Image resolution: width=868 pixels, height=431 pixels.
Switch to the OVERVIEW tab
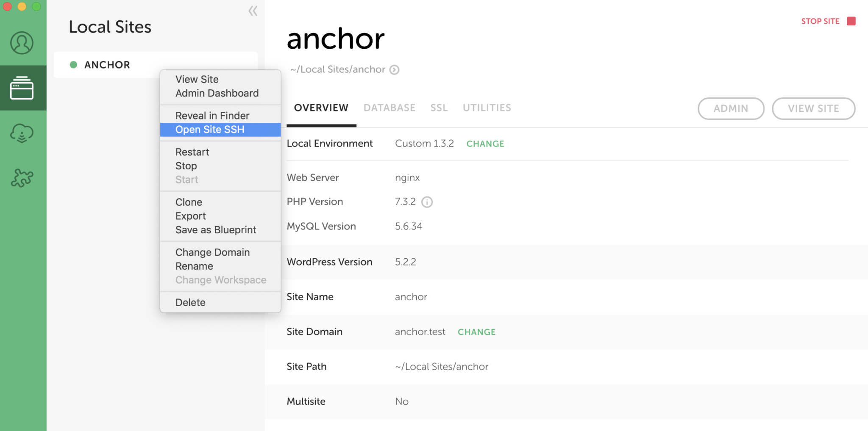(x=321, y=108)
